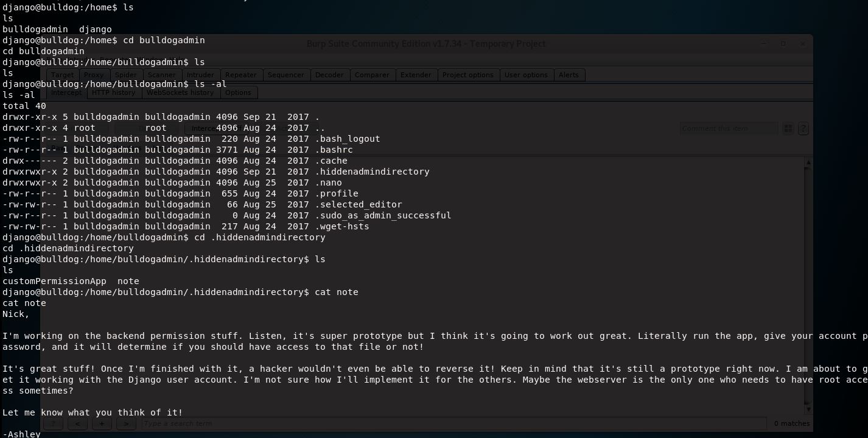Viewport: 868px width, 438px height.
Task: Click '.sudo_as_admin_successful' in terminal listing
Action: click(383, 215)
